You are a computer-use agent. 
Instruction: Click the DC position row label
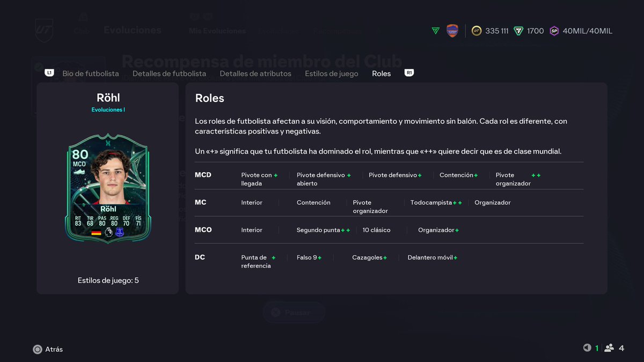pyautogui.click(x=200, y=257)
